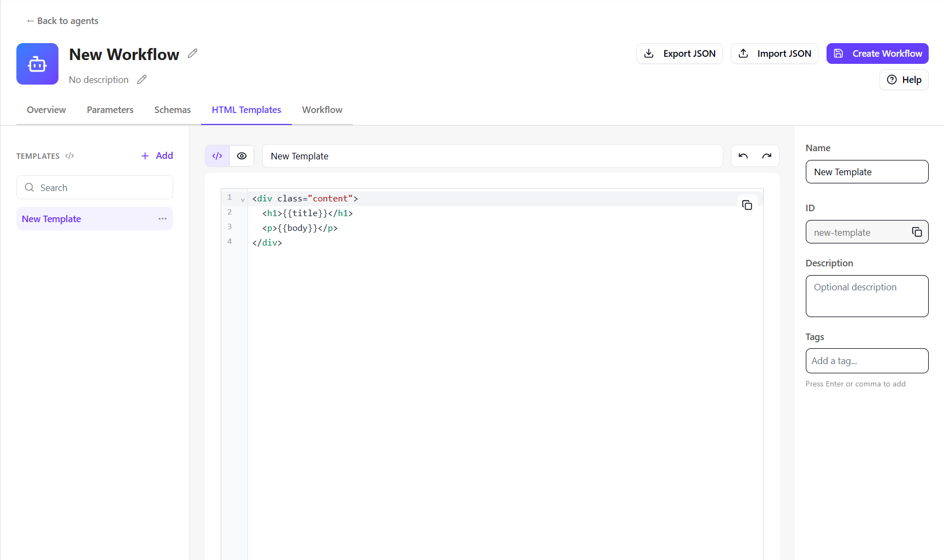Click Export JSON button
The height and width of the screenshot is (560, 944).
coord(680,53)
